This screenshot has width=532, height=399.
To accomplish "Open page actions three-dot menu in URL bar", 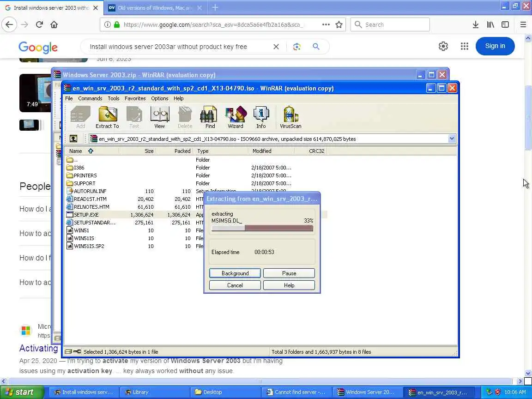I will click(326, 24).
